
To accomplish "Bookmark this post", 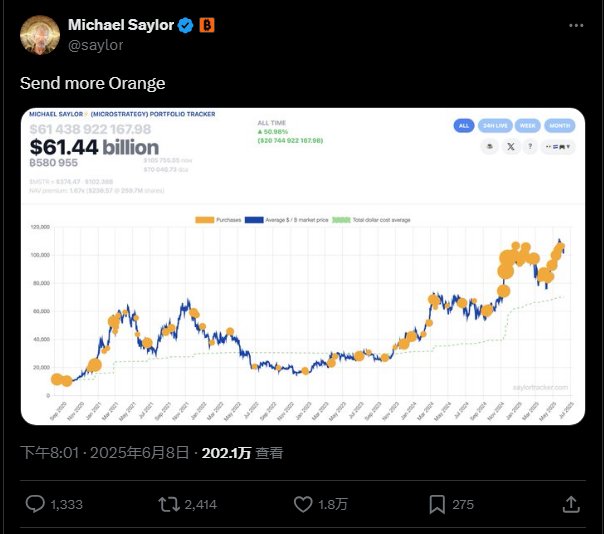I will point(437,504).
